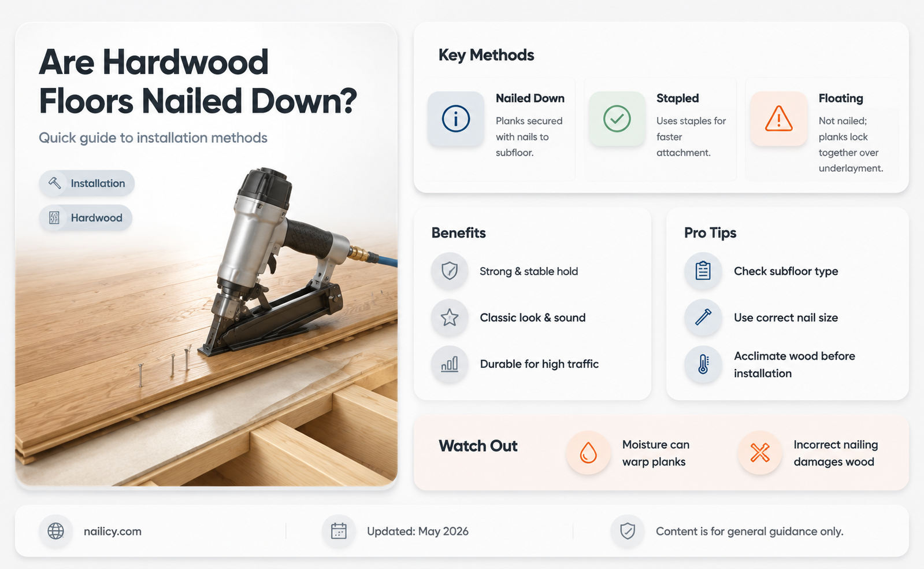924x569 pixels.
Task: Click the Benefits heading
Action: [459, 233]
